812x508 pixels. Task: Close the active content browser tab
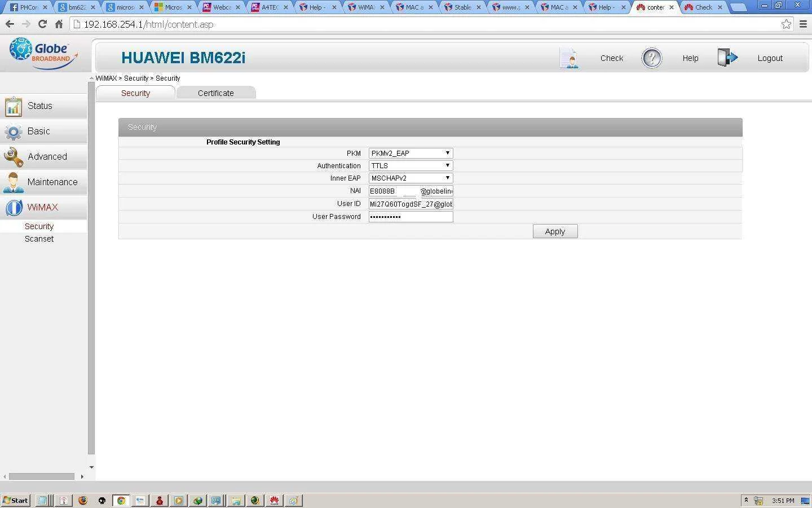(671, 7)
